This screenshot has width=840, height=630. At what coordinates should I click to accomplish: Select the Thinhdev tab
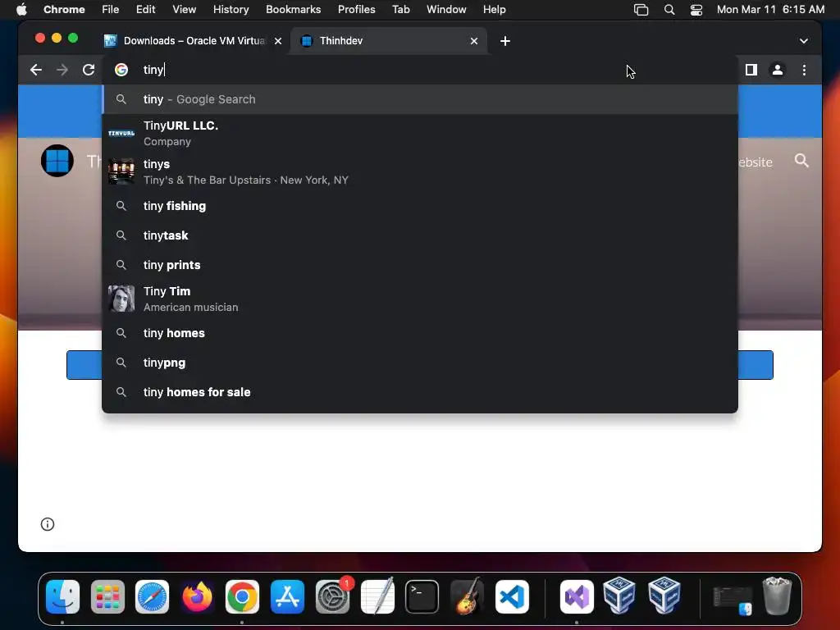pos(388,41)
